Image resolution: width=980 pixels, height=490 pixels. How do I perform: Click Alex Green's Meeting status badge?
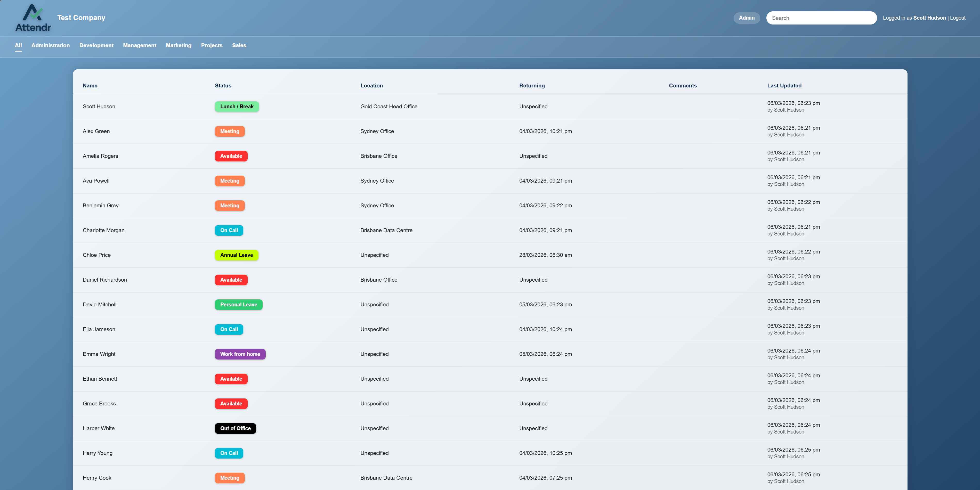pos(229,131)
